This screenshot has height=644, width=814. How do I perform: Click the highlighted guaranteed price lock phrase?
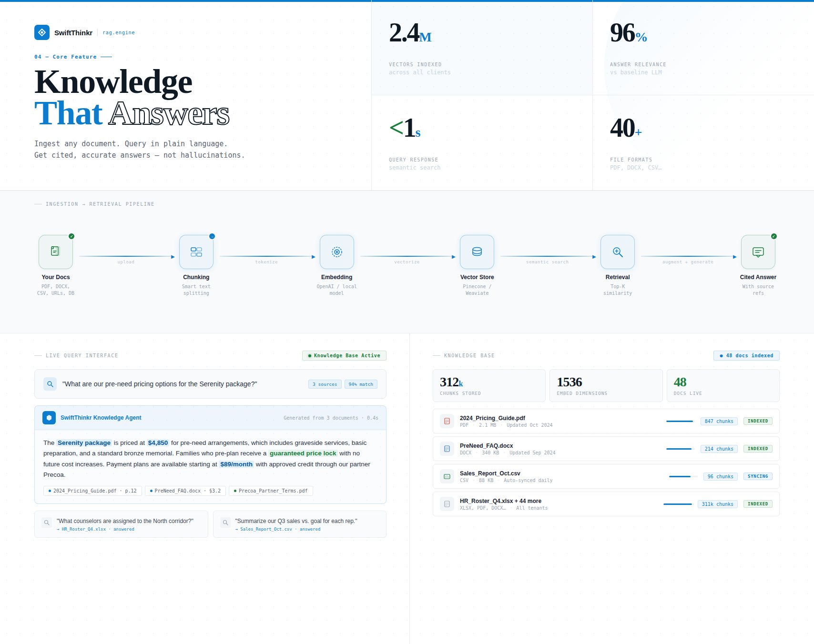click(x=303, y=453)
